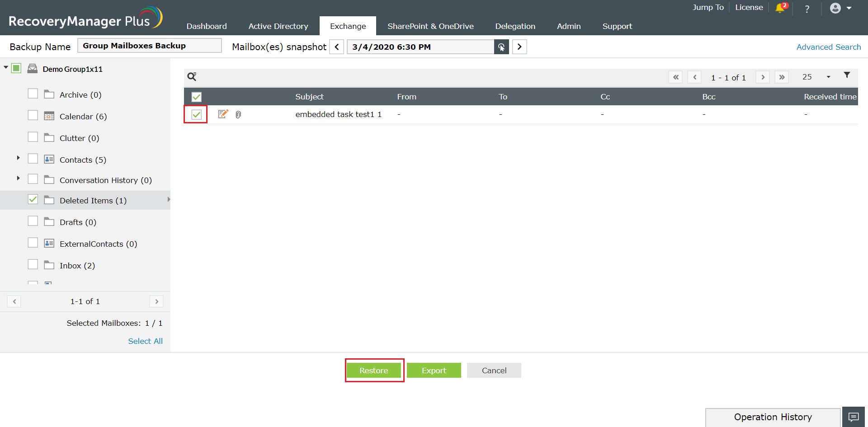Open the notifications bell icon
Screen dimensions: 868x427
click(781, 8)
